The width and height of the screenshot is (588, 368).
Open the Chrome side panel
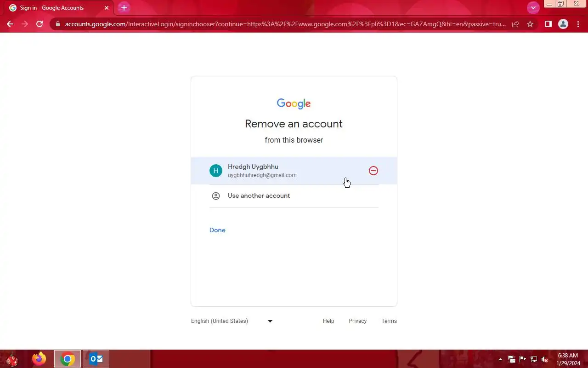click(548, 24)
